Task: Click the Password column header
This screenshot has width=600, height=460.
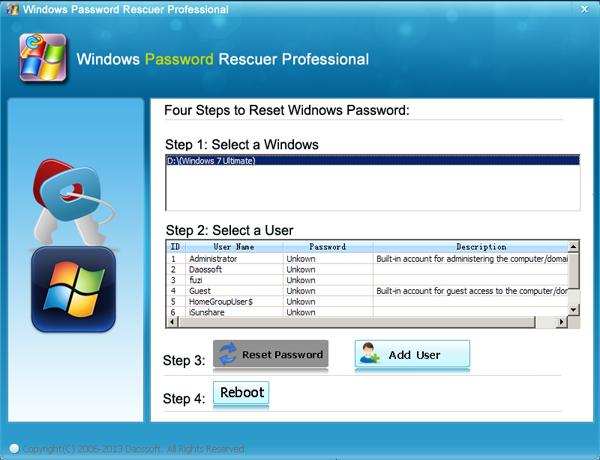Action: 328,247
